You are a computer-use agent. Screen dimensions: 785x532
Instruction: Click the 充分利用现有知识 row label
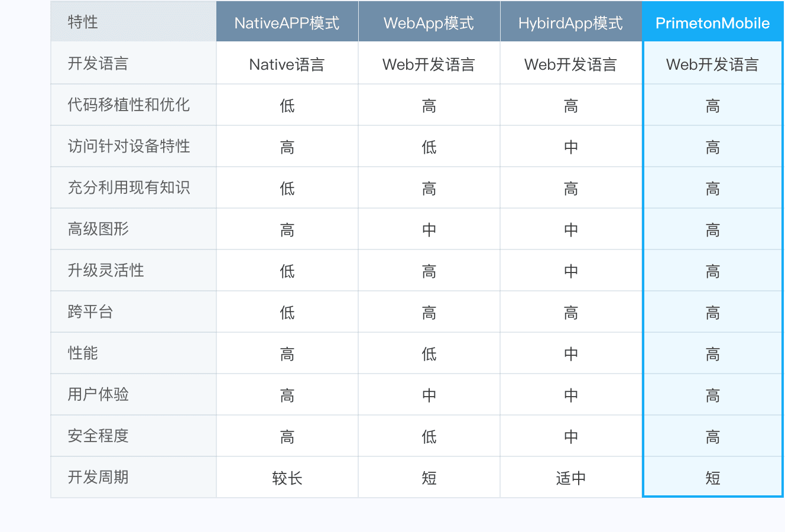pyautogui.click(x=129, y=188)
